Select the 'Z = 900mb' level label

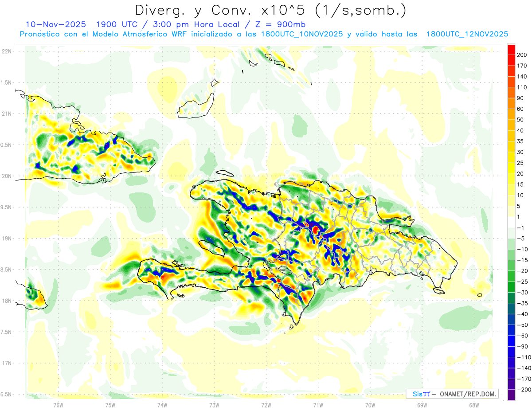click(x=281, y=24)
